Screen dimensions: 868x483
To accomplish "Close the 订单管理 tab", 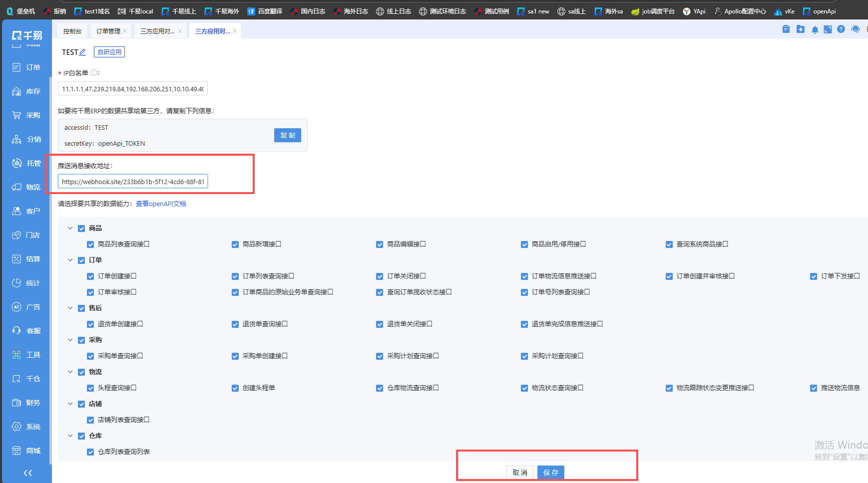I will [x=125, y=31].
